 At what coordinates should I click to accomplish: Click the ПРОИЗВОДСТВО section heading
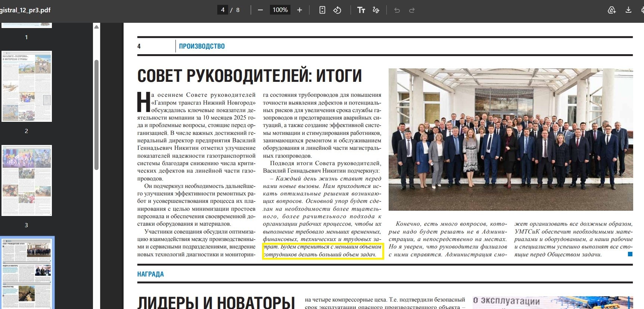[202, 46]
